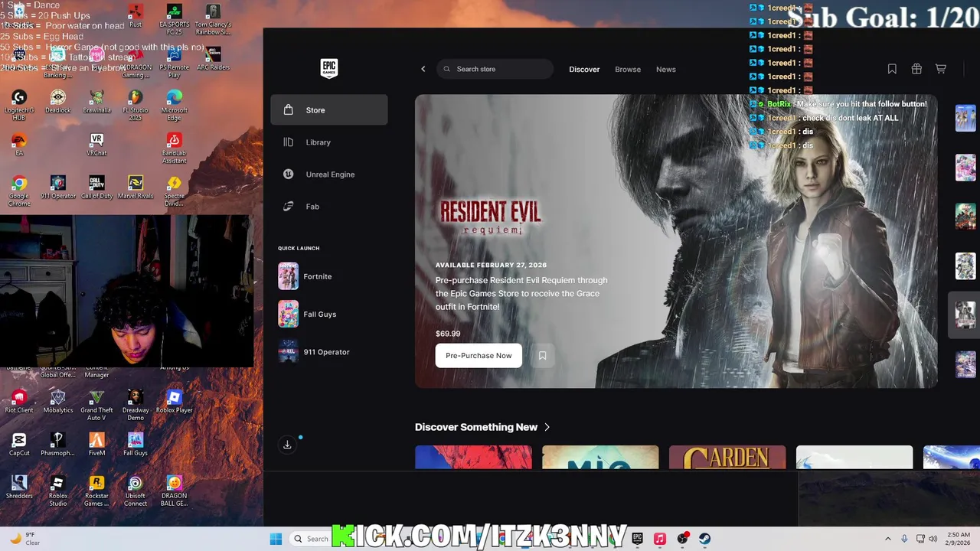This screenshot has width=980, height=551.
Task: Go to Unreal Engine in the sidebar
Action: pyautogui.click(x=329, y=174)
